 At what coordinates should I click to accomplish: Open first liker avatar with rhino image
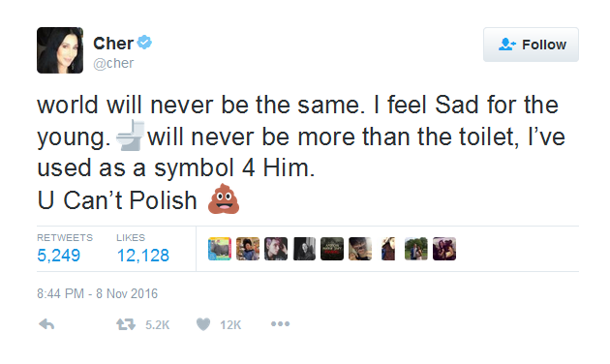point(220,249)
